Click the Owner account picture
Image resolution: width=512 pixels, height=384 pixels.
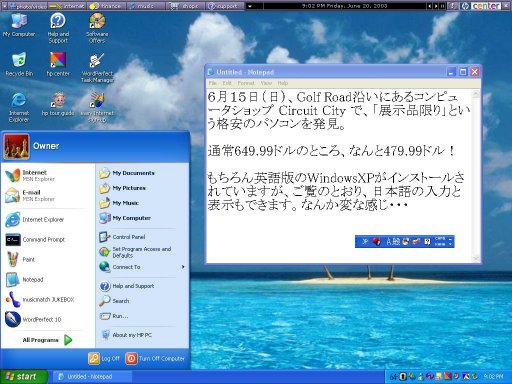(x=16, y=146)
